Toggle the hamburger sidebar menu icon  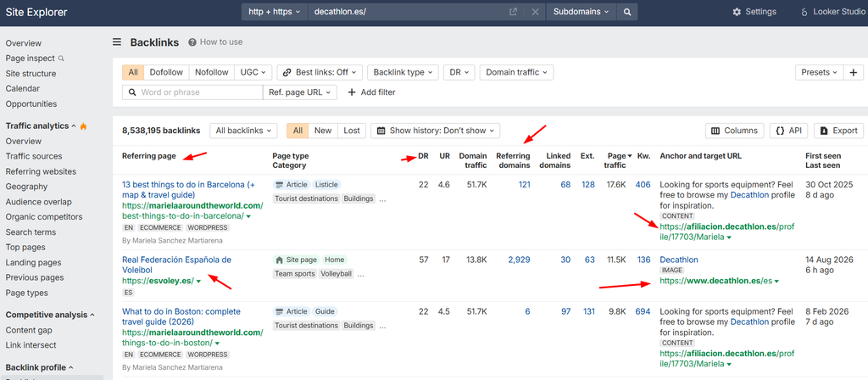point(117,42)
